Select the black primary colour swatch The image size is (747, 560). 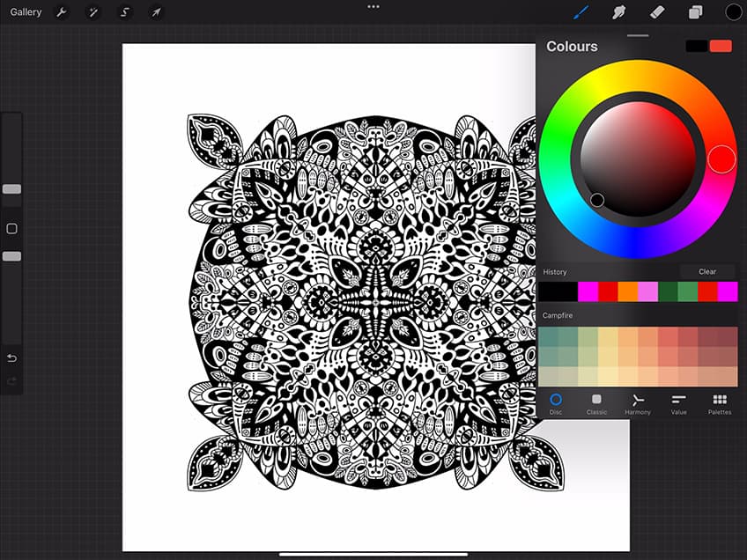point(696,46)
